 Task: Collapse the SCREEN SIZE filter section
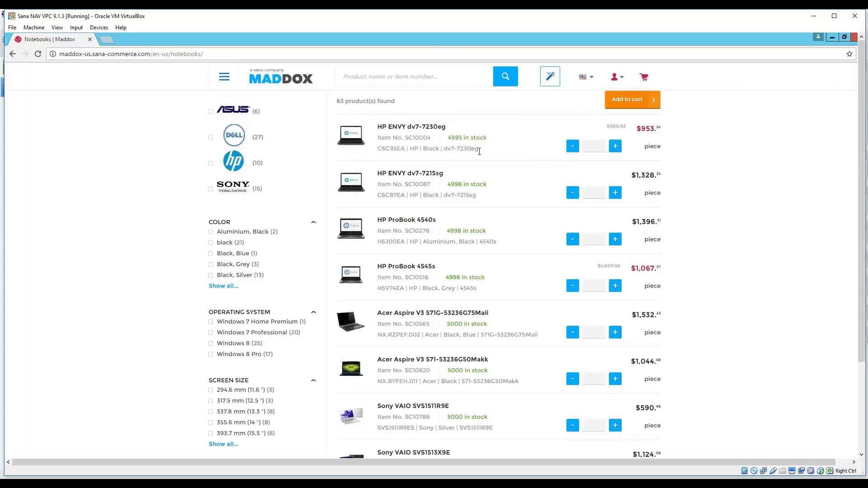point(313,380)
